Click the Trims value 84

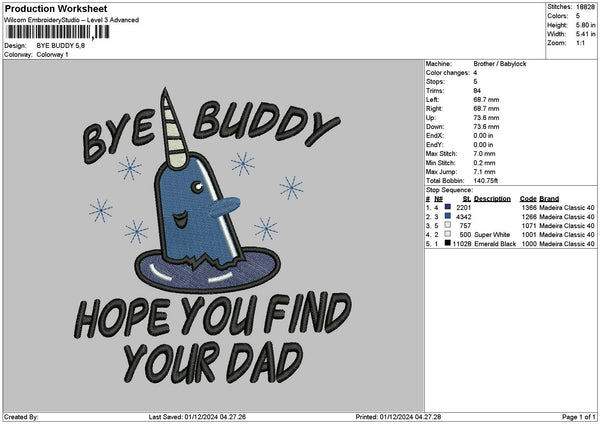(x=477, y=91)
